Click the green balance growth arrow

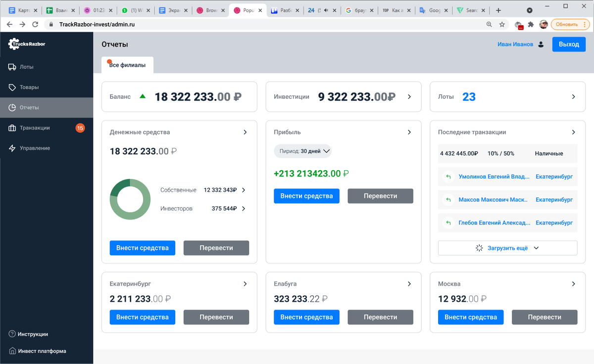pyautogui.click(x=143, y=96)
